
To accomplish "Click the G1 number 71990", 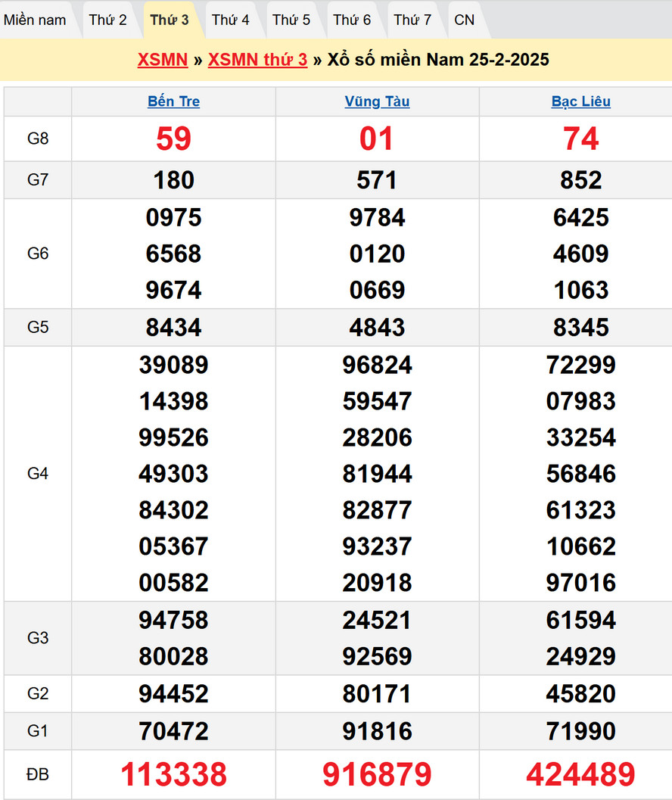I will click(580, 731).
